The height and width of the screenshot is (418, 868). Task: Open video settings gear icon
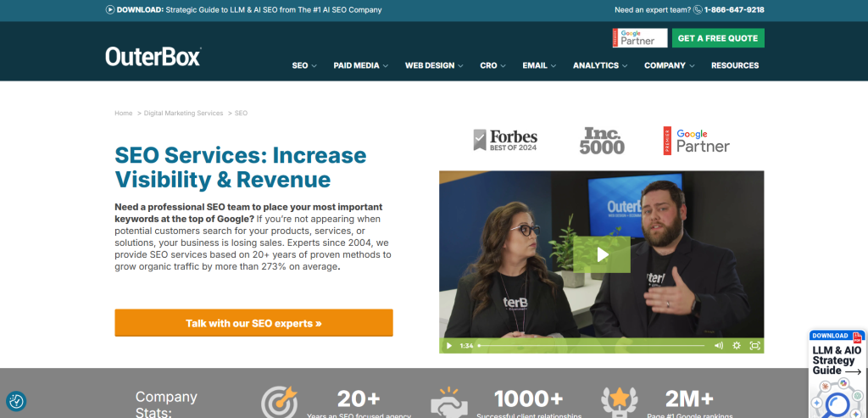point(737,346)
